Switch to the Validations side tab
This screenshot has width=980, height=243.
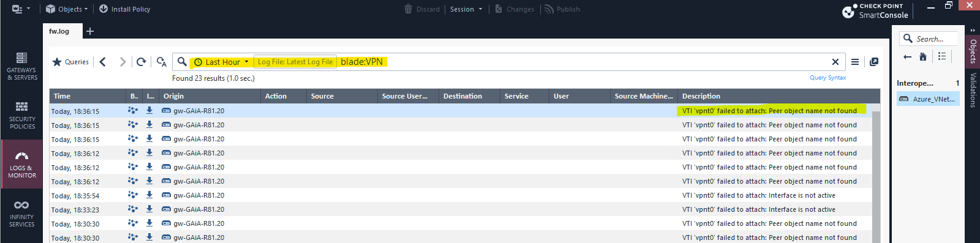pos(973,90)
